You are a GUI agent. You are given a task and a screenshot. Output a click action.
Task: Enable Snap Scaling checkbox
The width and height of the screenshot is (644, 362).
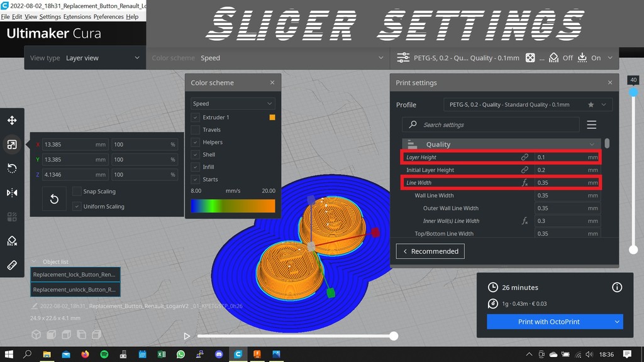click(x=77, y=191)
